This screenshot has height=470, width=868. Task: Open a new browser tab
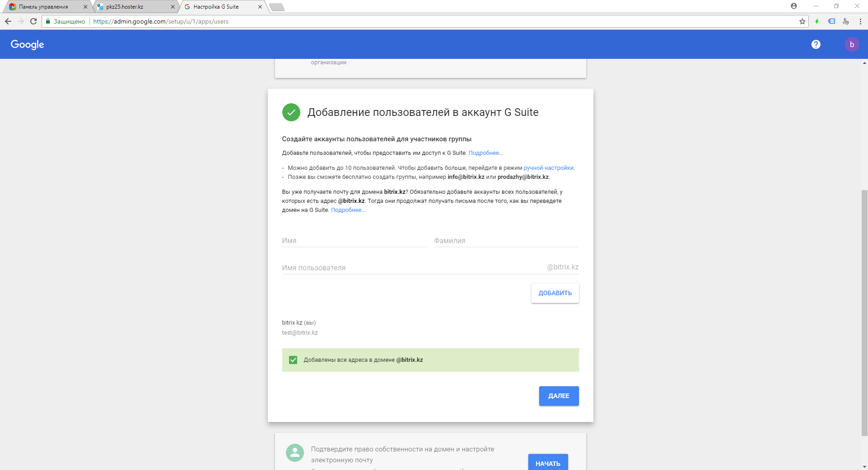[277, 7]
